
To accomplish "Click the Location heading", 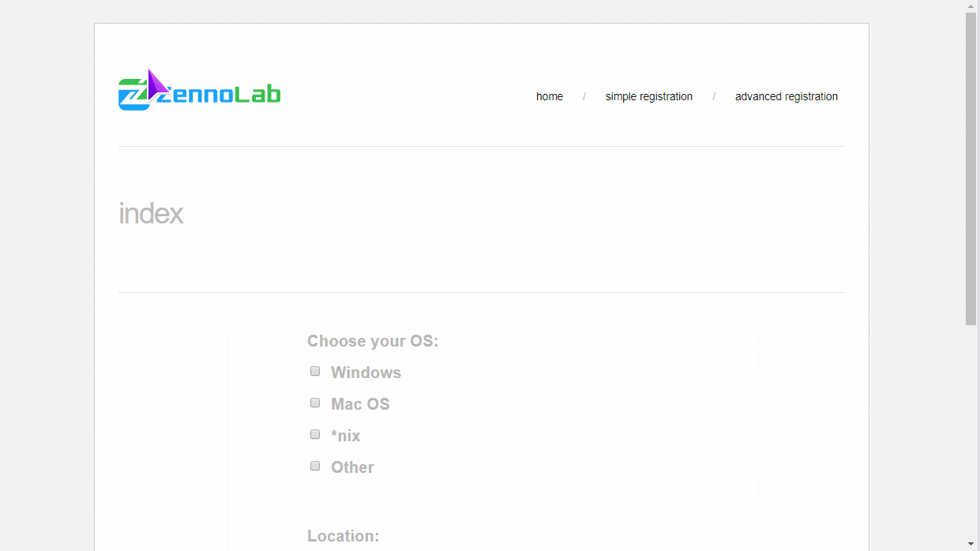I will (343, 535).
